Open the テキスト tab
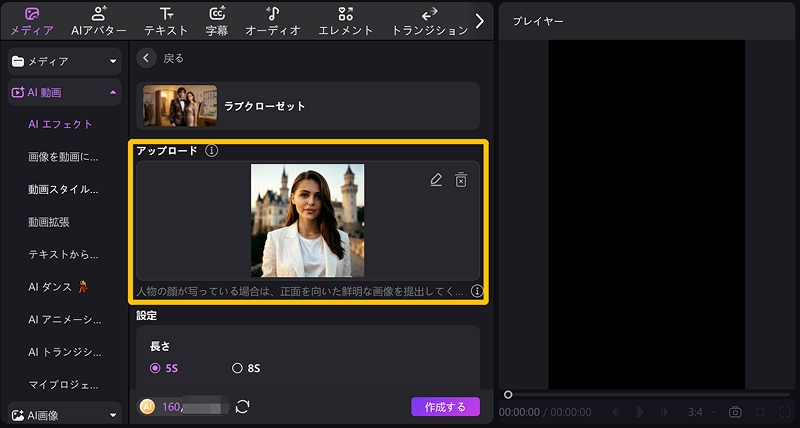This screenshot has height=428, width=800. pyautogui.click(x=166, y=21)
